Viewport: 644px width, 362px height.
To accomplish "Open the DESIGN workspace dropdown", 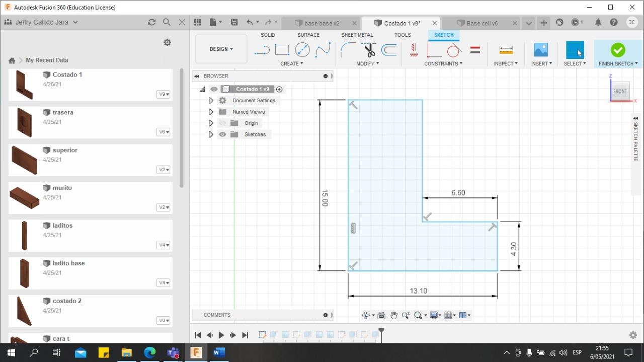I will click(x=221, y=49).
